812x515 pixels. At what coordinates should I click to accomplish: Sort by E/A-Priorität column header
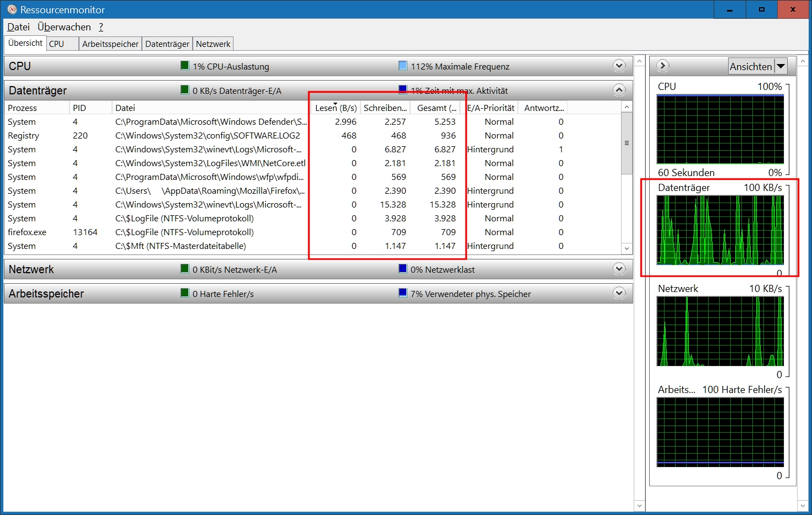[x=490, y=108]
